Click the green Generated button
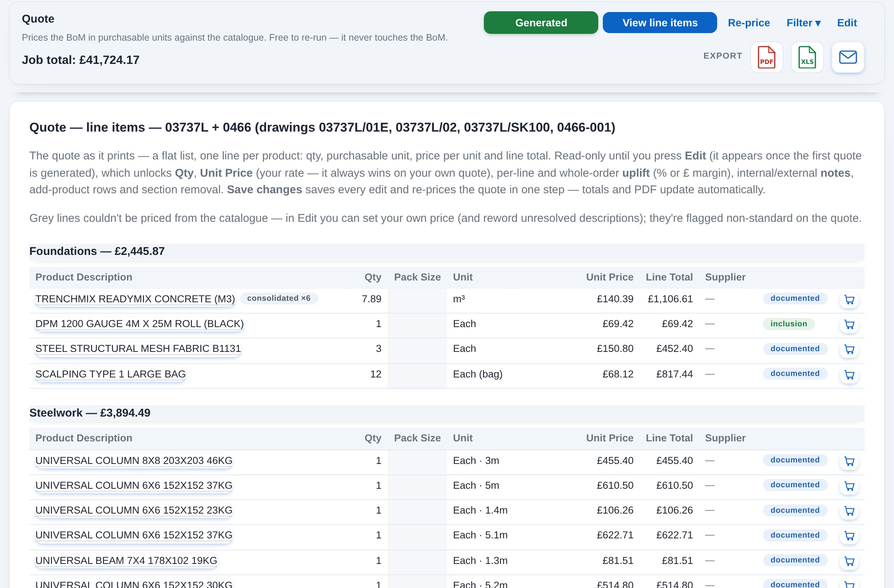This screenshot has height=588, width=894. click(x=541, y=23)
